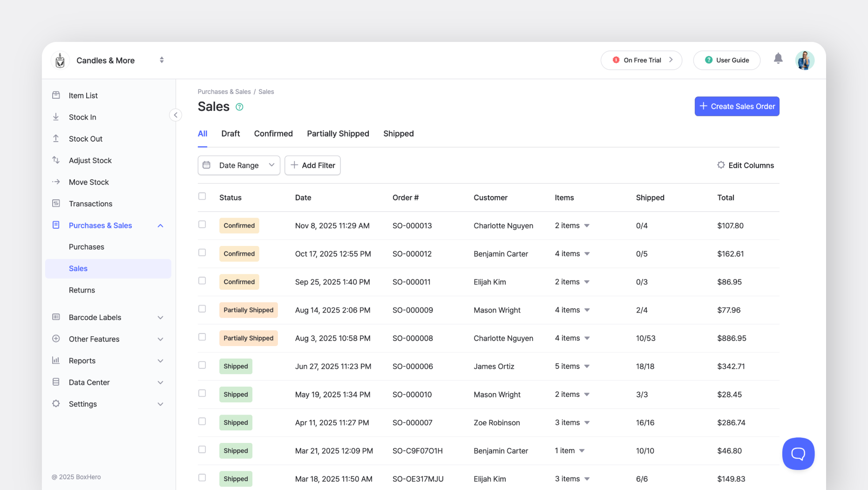This screenshot has width=868, height=490.
Task: Open the Stock Out page via its icon
Action: coord(56,138)
